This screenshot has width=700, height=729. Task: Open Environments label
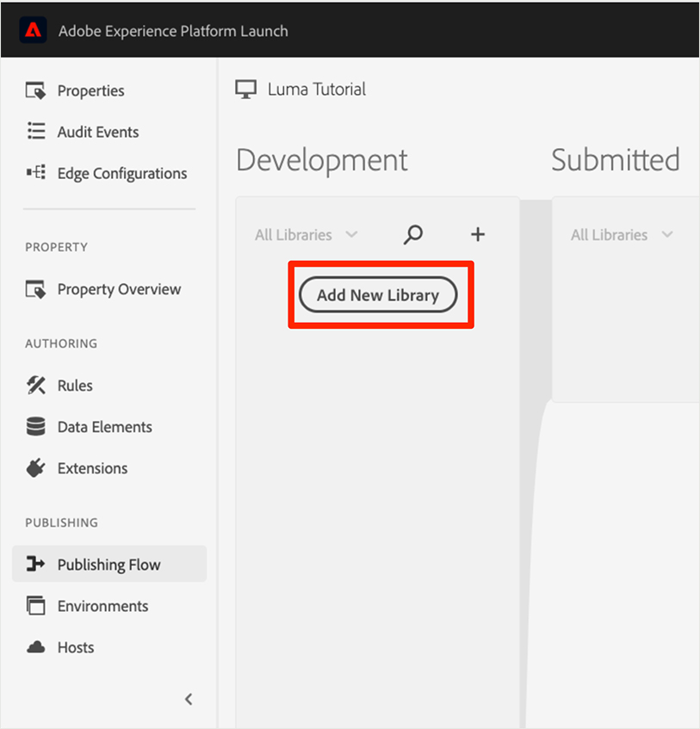(x=102, y=606)
